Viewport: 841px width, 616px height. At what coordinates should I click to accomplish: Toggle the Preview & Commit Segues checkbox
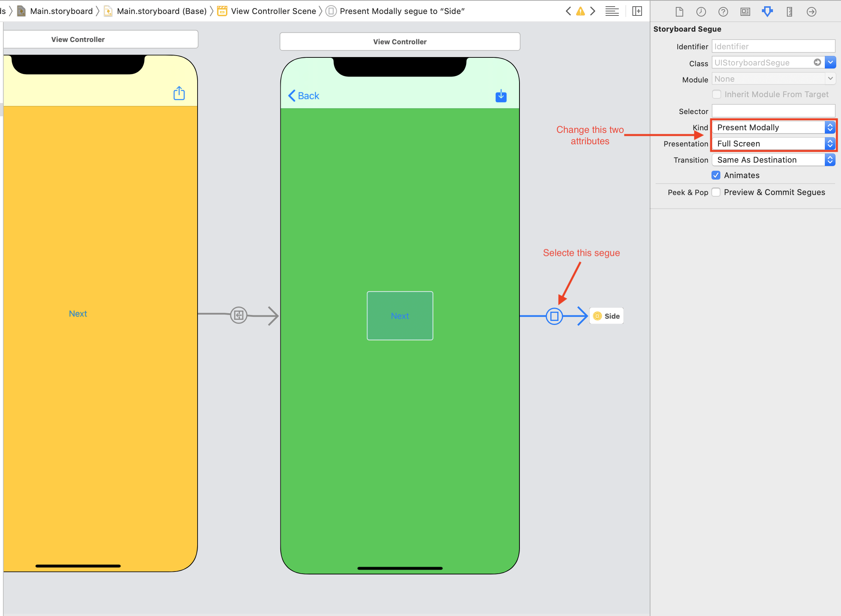tap(716, 191)
